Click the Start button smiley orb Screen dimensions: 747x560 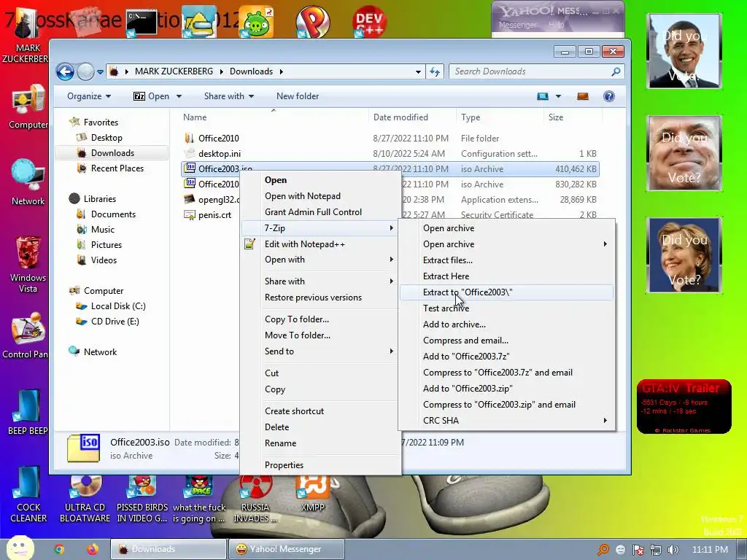[20, 548]
